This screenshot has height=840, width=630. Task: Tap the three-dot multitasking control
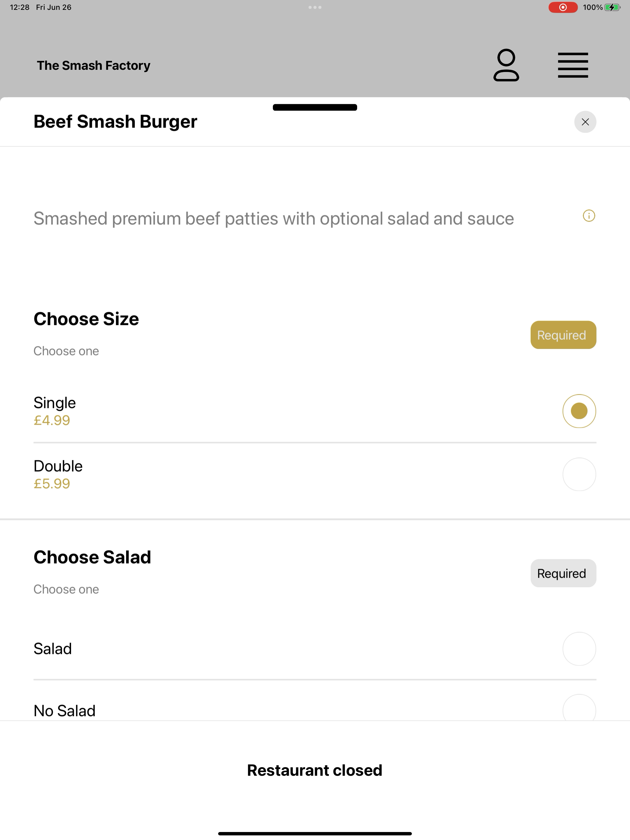coord(315,7)
